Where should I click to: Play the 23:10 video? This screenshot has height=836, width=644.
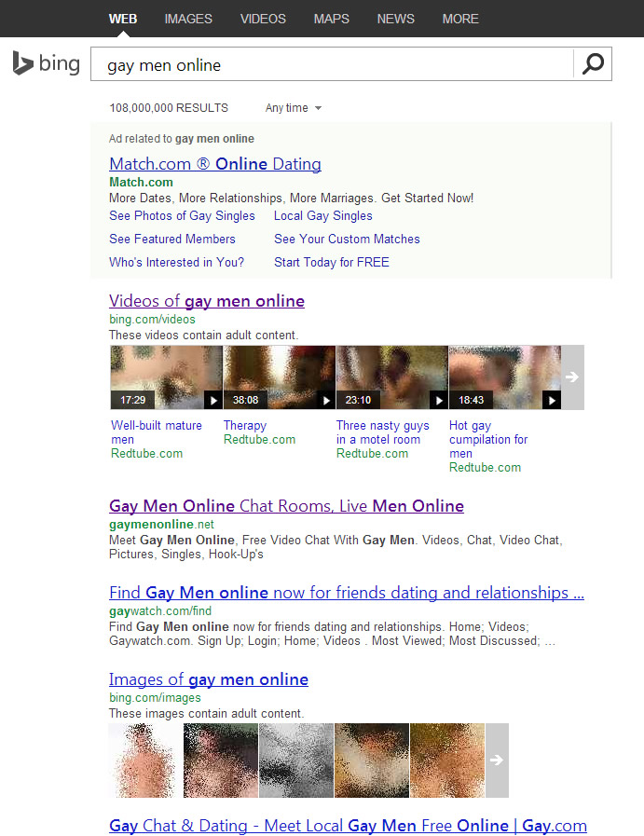pos(391,377)
